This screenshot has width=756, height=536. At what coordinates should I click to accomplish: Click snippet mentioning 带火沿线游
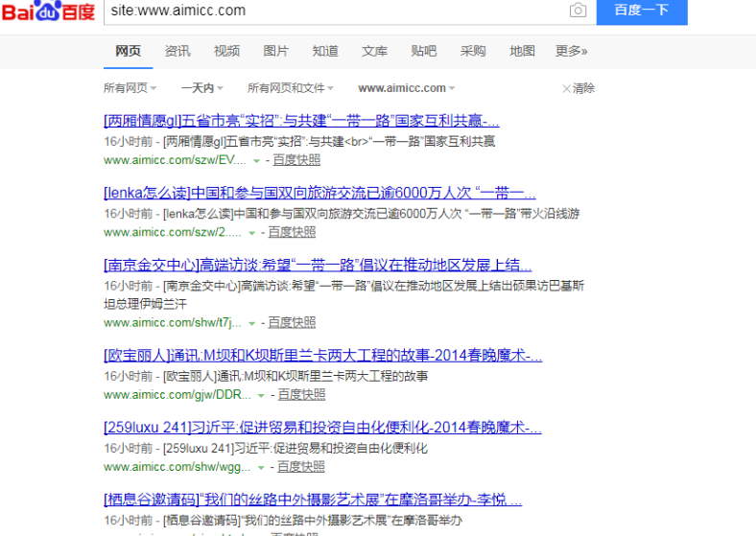pyautogui.click(x=550, y=214)
